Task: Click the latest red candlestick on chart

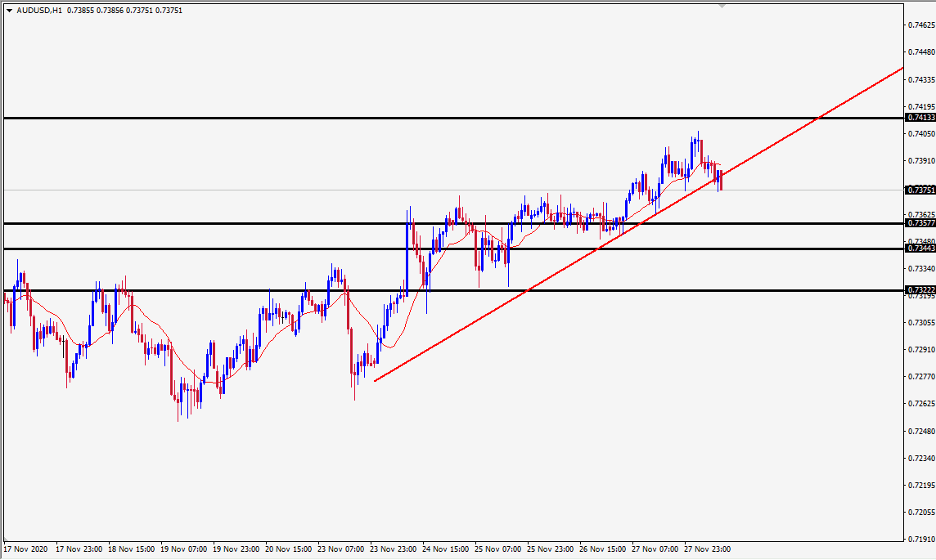Action: click(x=720, y=181)
